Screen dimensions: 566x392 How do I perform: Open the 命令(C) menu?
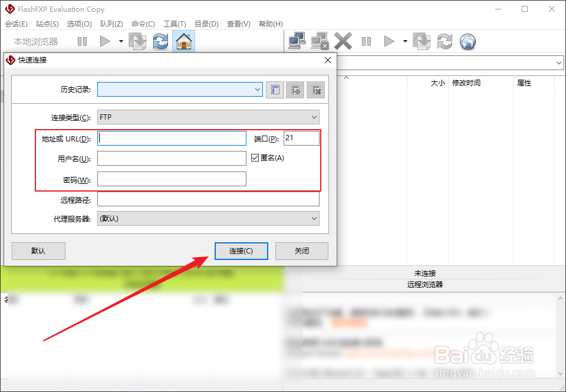click(x=143, y=24)
